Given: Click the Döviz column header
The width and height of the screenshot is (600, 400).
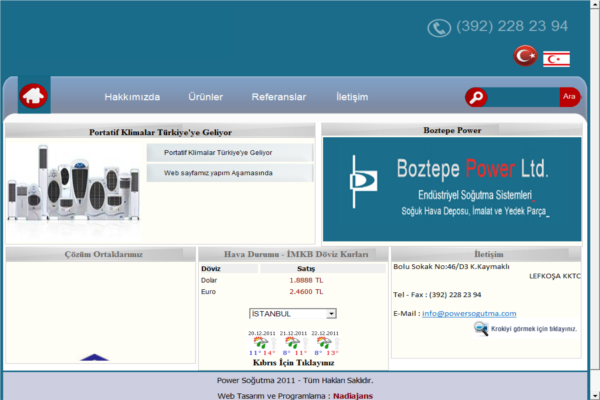Looking at the screenshot, I should pyautogui.click(x=211, y=269).
